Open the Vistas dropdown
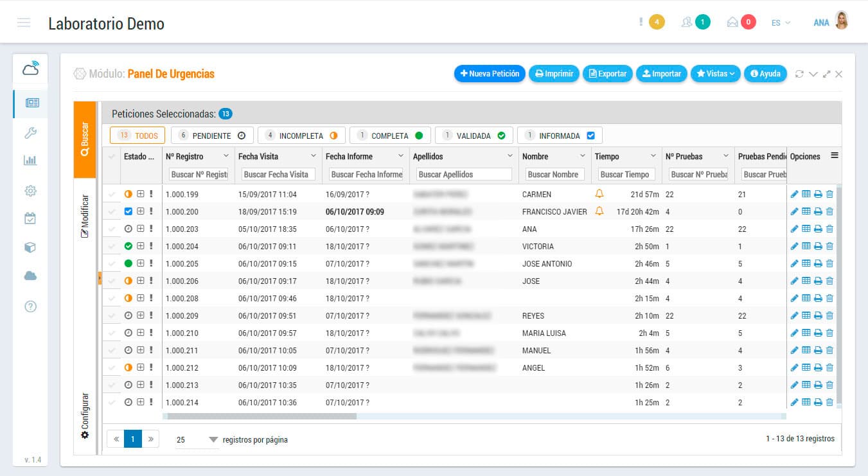The height and width of the screenshot is (476, 868). [x=715, y=74]
